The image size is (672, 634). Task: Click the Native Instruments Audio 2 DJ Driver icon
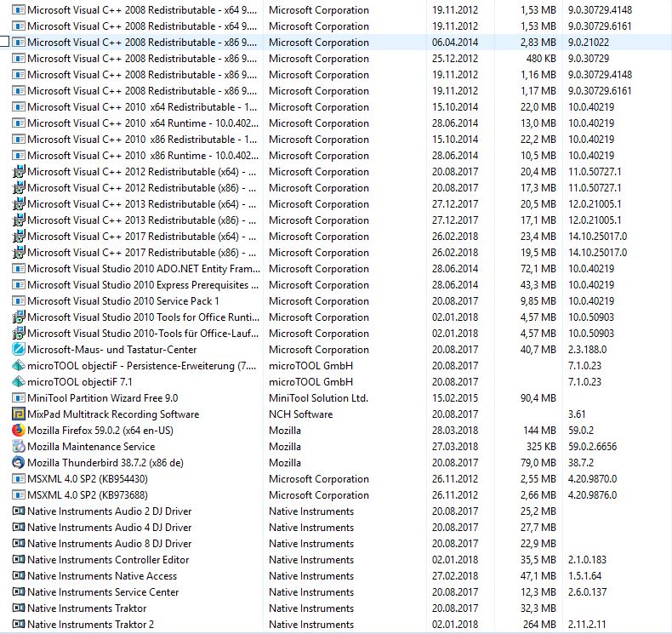point(19,511)
